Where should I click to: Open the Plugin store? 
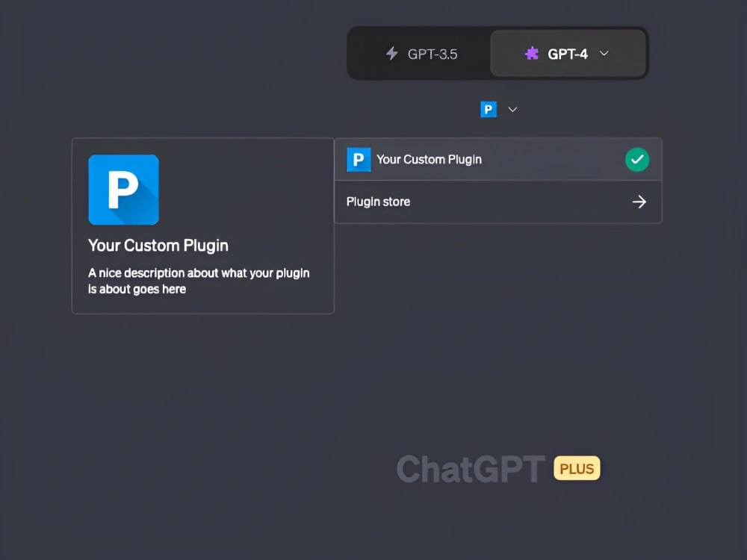tap(498, 202)
